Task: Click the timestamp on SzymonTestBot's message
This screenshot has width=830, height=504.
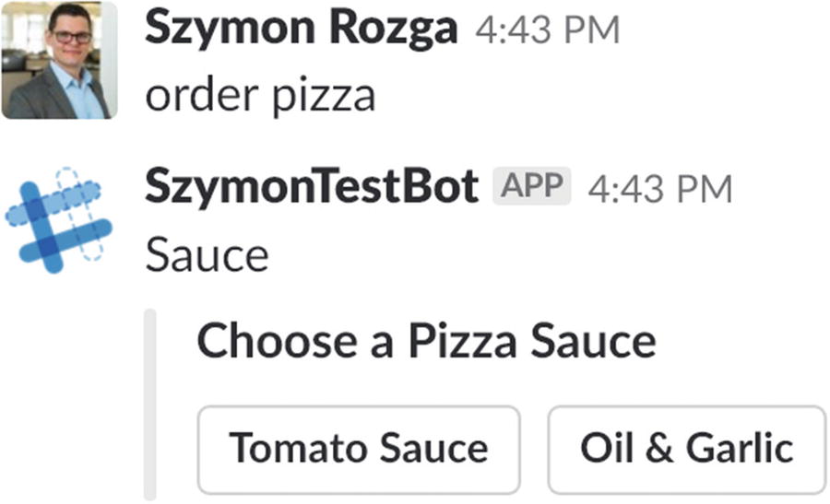Action: coord(659,190)
